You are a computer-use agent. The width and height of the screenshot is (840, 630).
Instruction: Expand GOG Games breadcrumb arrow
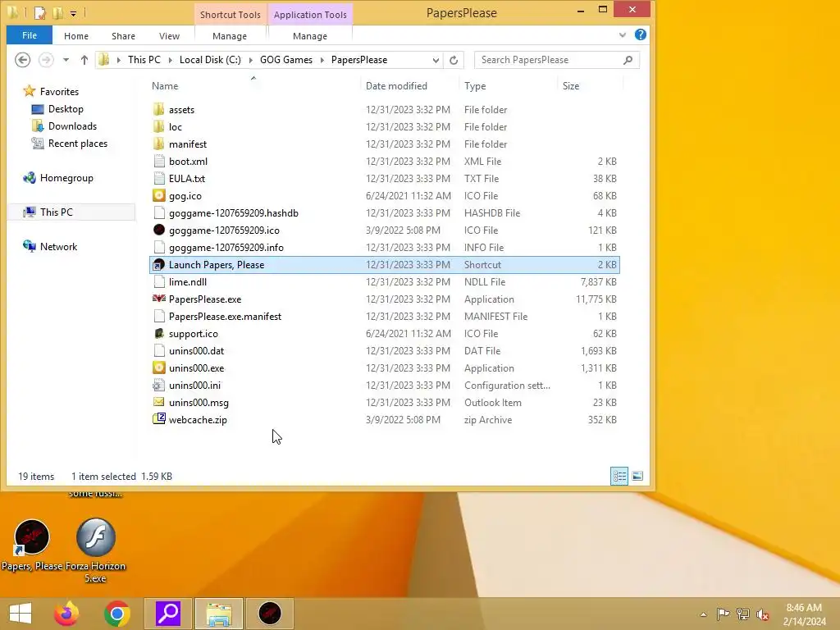[x=322, y=60]
